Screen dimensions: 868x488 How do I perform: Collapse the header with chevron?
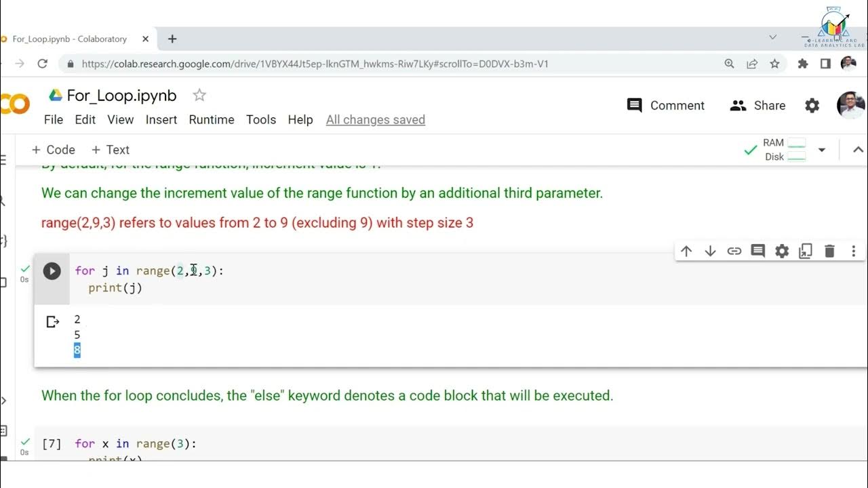click(x=857, y=150)
